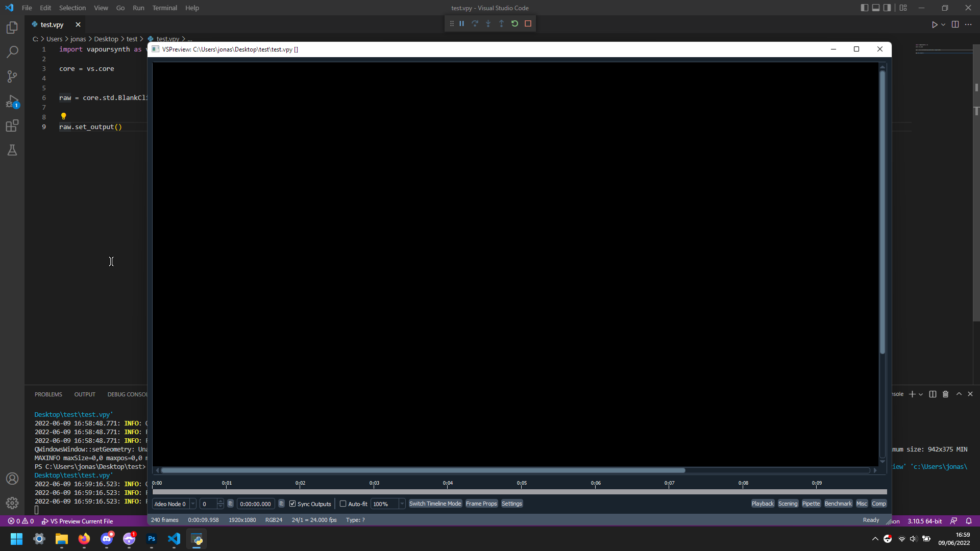Stop debugging with red square
This screenshot has height=551, width=980.
coord(528,23)
